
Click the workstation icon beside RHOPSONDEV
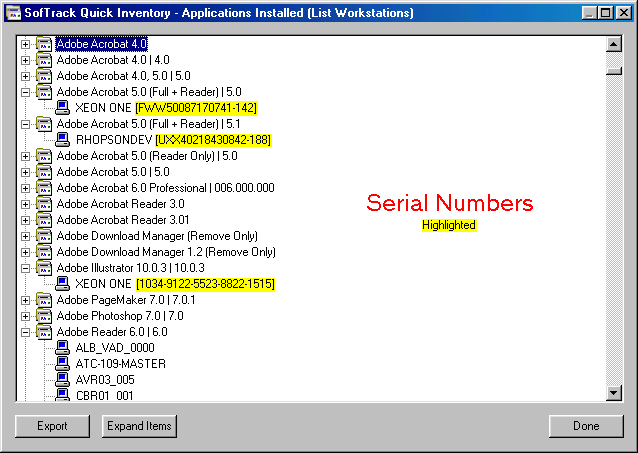tap(62, 140)
